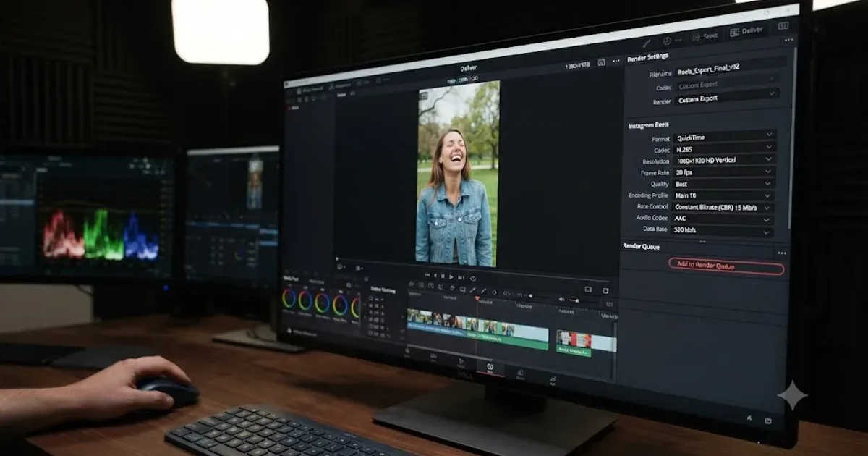868x456 pixels.
Task: Click the second tool icon in the timeline toolbar
Action: click(x=421, y=284)
